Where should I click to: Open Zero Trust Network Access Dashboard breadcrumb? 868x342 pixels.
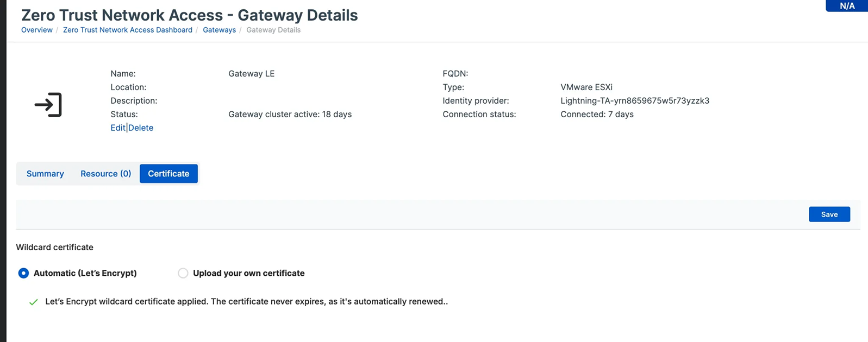pyautogui.click(x=128, y=30)
